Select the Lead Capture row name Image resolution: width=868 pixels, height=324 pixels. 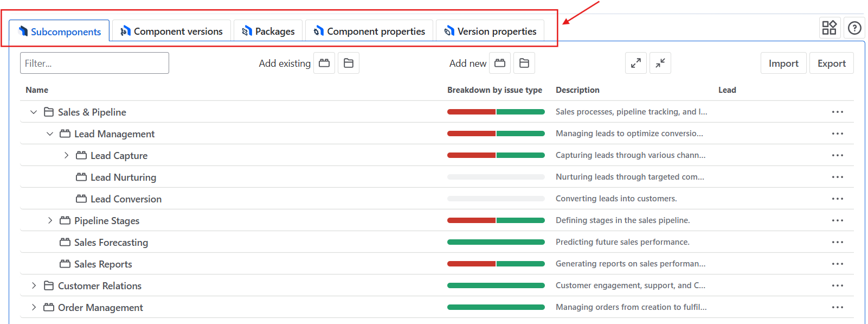point(119,155)
